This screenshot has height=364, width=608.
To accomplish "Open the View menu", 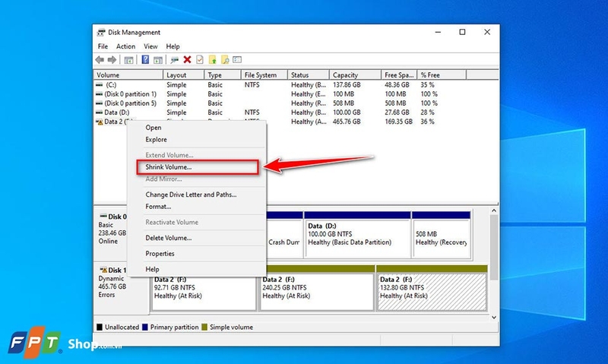I will [x=150, y=46].
